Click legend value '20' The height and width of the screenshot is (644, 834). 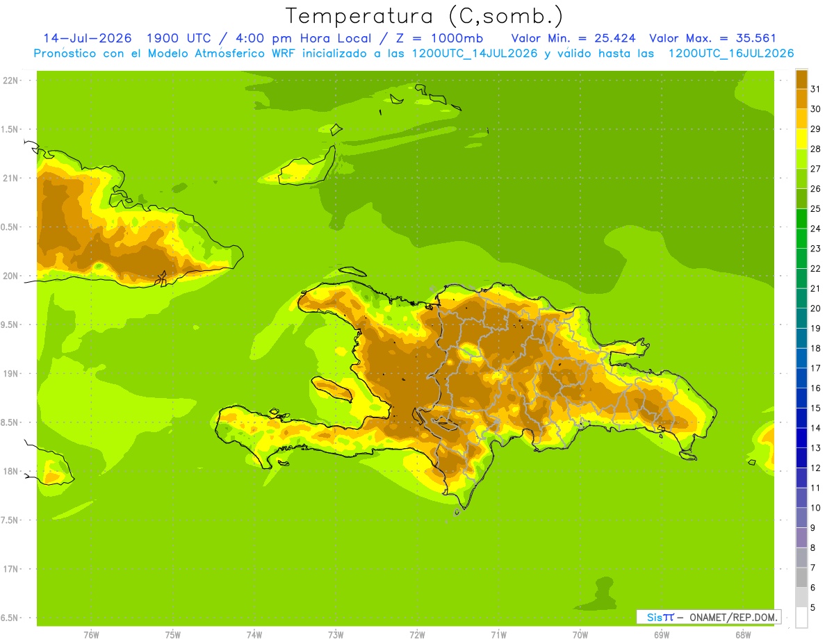815,308
